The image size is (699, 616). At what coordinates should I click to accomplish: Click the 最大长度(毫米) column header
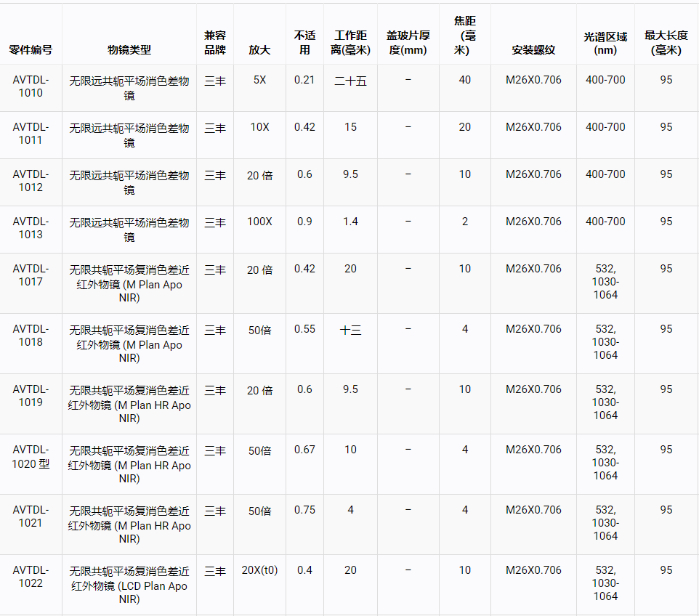pyautogui.click(x=666, y=42)
